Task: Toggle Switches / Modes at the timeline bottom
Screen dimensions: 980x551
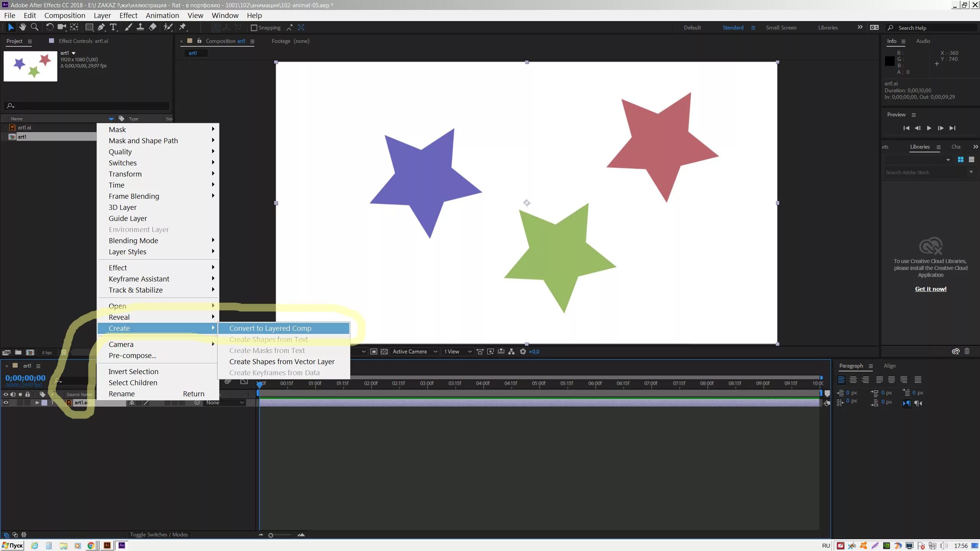Action: [x=159, y=535]
